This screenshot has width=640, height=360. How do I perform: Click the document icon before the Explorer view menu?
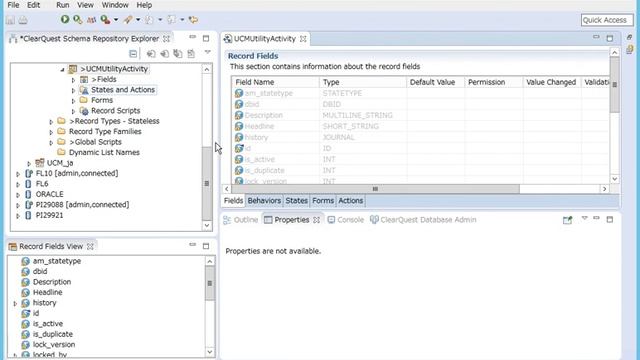coord(191,54)
